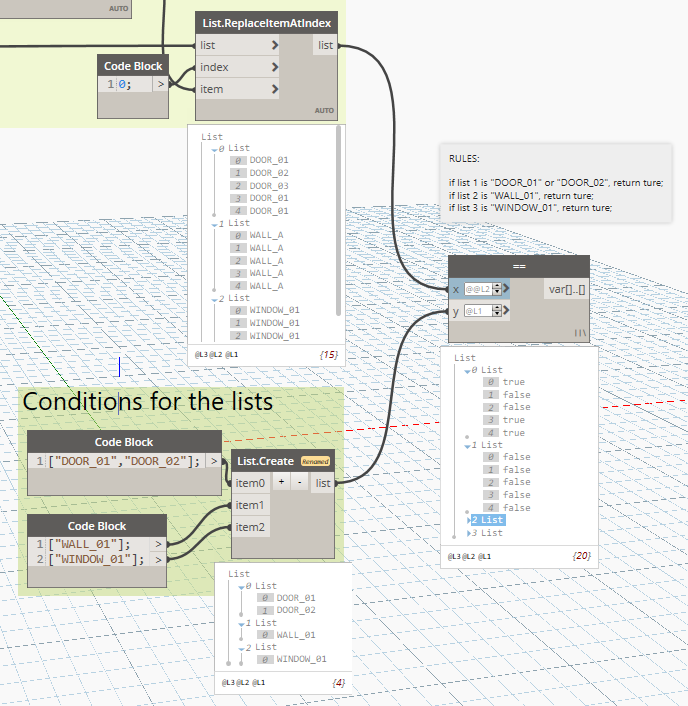Screen dimensions: 688x706
Task: Click output arrow for the WALL_01 code line
Action: (158, 544)
